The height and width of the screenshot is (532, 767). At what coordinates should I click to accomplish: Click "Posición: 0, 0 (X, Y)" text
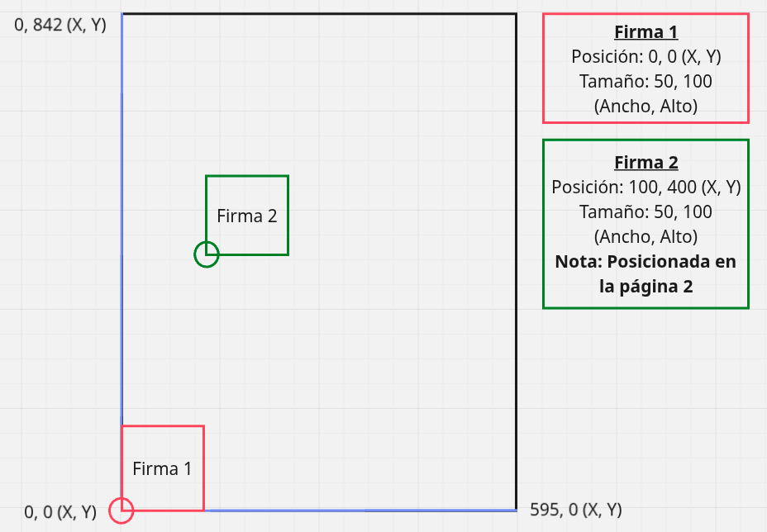click(646, 57)
